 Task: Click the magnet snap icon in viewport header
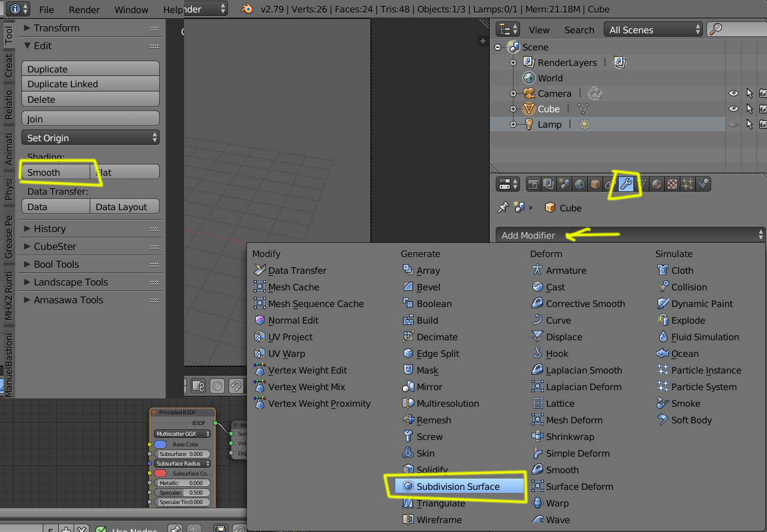click(x=236, y=386)
